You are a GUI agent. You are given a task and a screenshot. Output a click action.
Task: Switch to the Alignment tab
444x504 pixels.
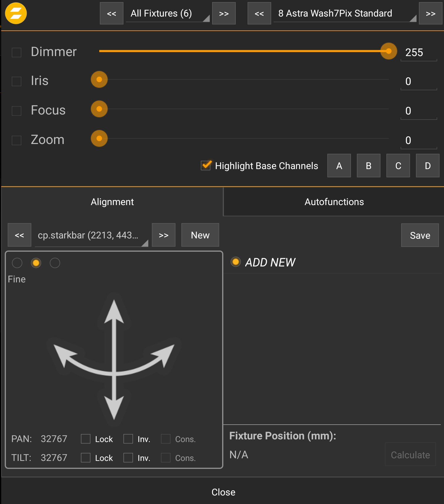click(x=112, y=202)
